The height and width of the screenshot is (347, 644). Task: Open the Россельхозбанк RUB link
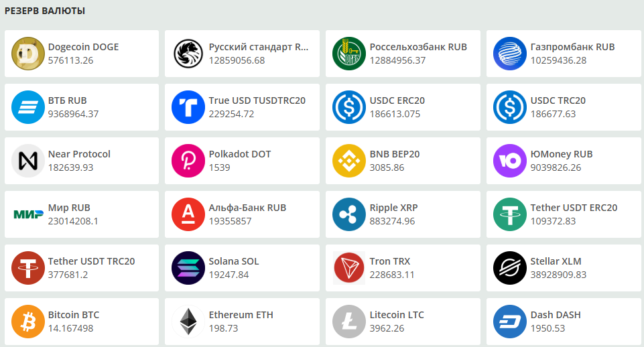pos(418,47)
